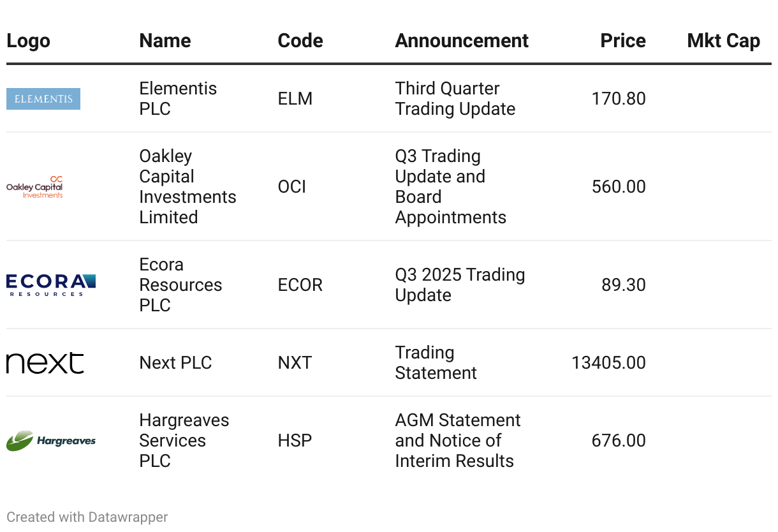Click the Oakley Capital Investments logo
The width and height of the screenshot is (778, 532).
click(x=34, y=187)
